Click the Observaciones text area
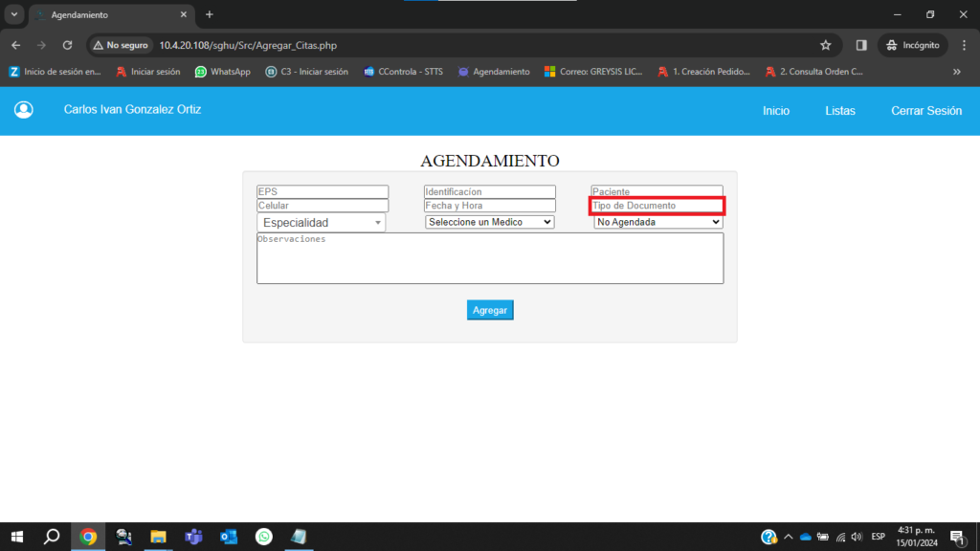The image size is (980, 551). tap(490, 258)
